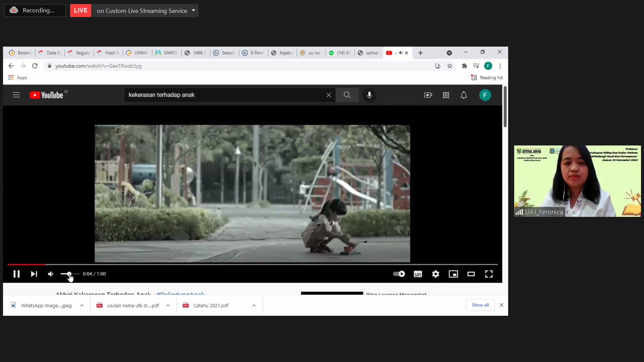Expand usulan nama pdf options
Image resolution: width=644 pixels, height=362 pixels.
[168, 305]
